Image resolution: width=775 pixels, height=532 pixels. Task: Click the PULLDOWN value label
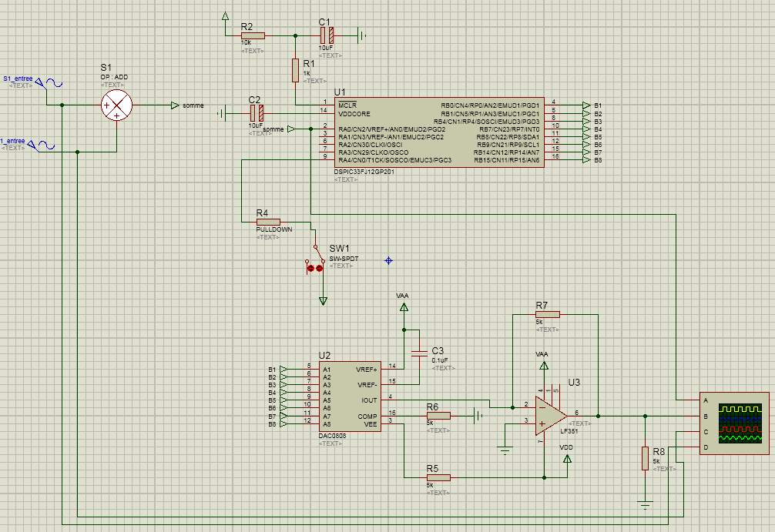[273, 229]
